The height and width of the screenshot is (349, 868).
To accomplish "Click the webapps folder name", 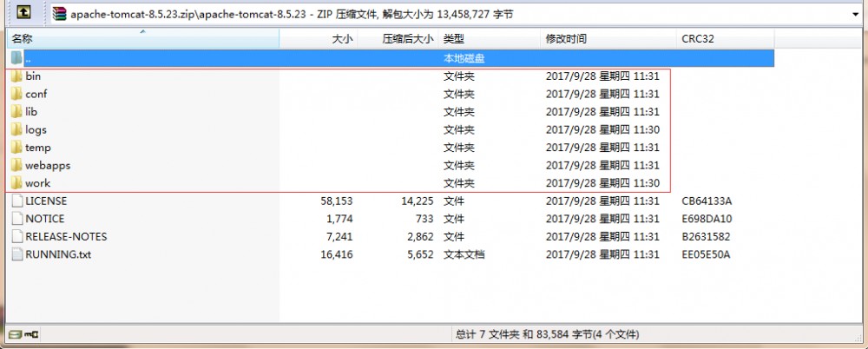I will pos(48,165).
